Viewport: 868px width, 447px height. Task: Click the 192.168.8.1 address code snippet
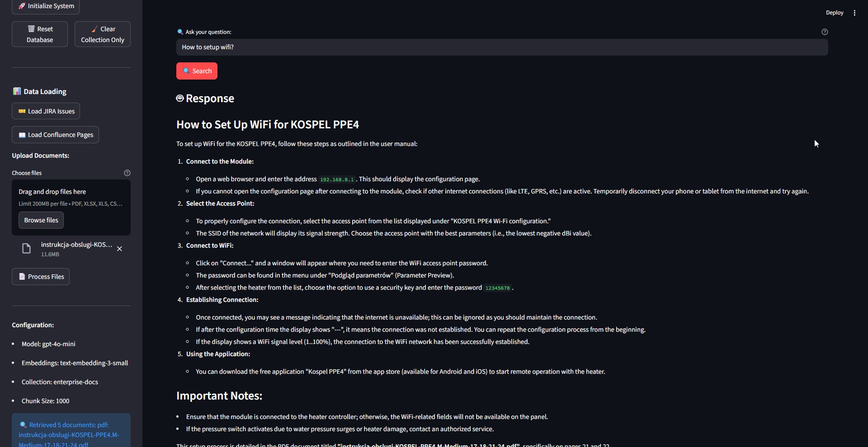(x=337, y=179)
